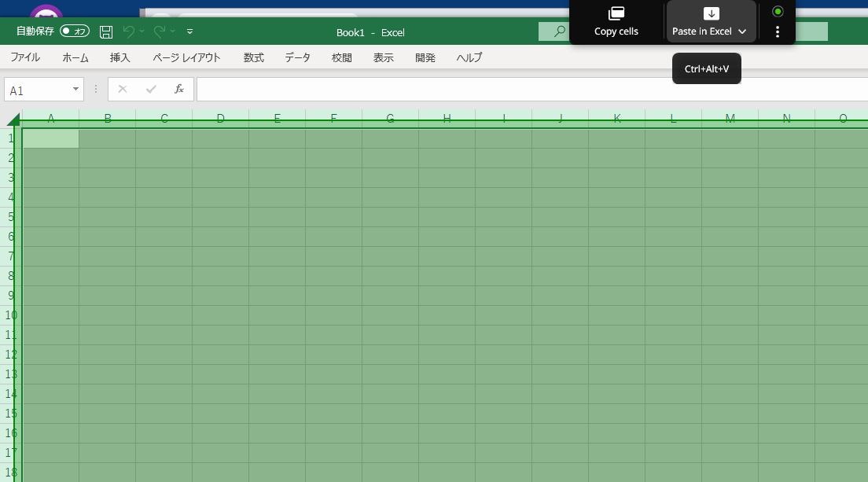Open the Redo history dropdown arrow
Image resolution: width=868 pixels, height=482 pixels.
[173, 31]
